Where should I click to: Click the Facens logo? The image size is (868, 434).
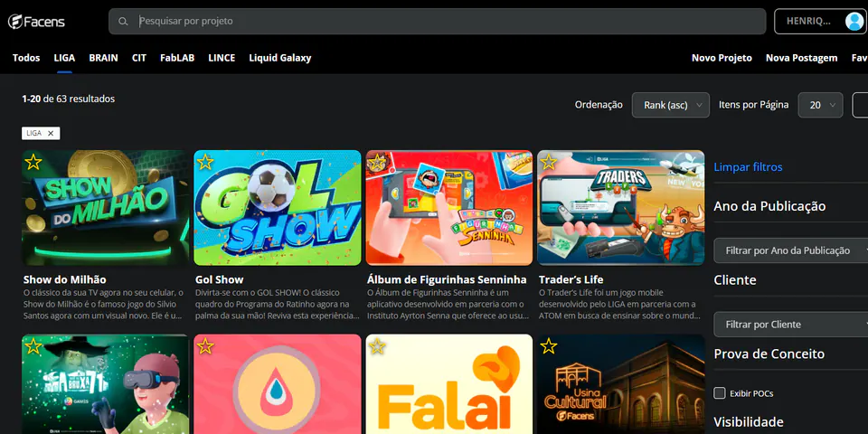click(x=36, y=22)
